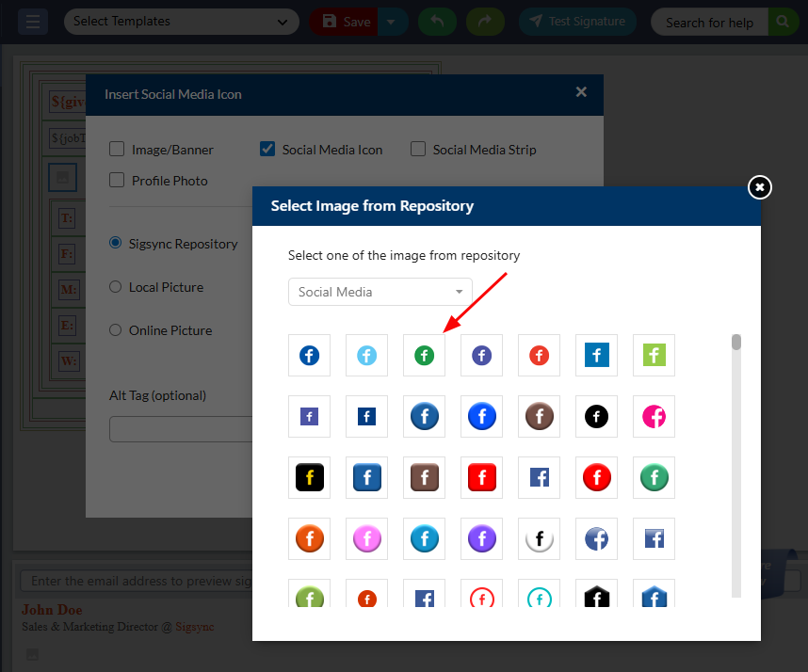808x672 pixels.
Task: Select the green circular Facebook icon
Action: coord(424,356)
